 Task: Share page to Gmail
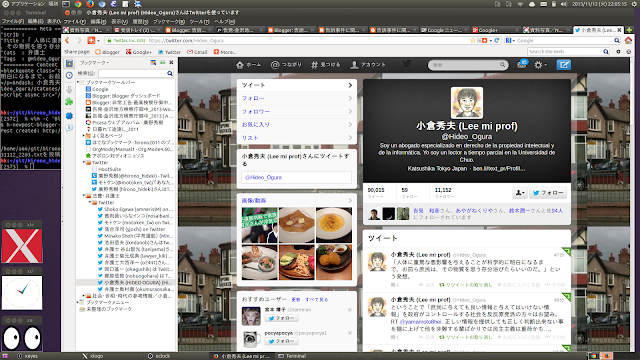[x=197, y=52]
